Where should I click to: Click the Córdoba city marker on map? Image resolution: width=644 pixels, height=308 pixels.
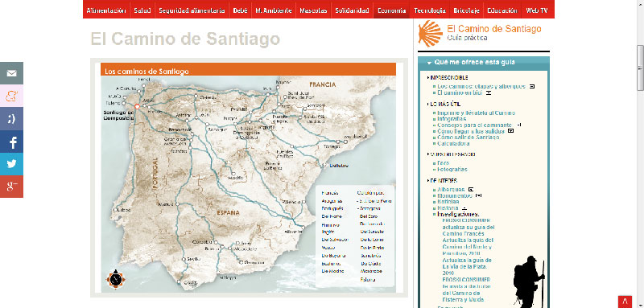click(215, 242)
